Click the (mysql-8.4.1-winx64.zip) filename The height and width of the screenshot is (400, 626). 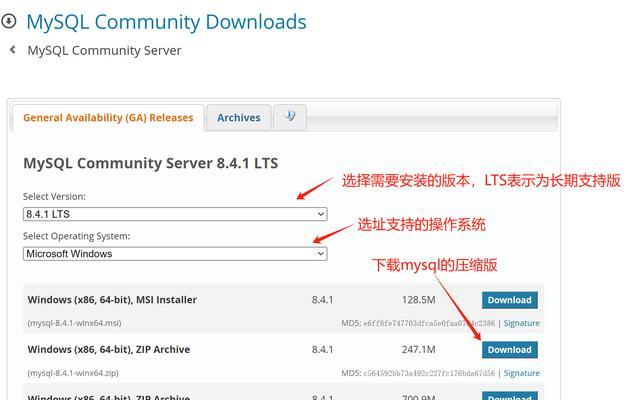pyautogui.click(x=73, y=373)
